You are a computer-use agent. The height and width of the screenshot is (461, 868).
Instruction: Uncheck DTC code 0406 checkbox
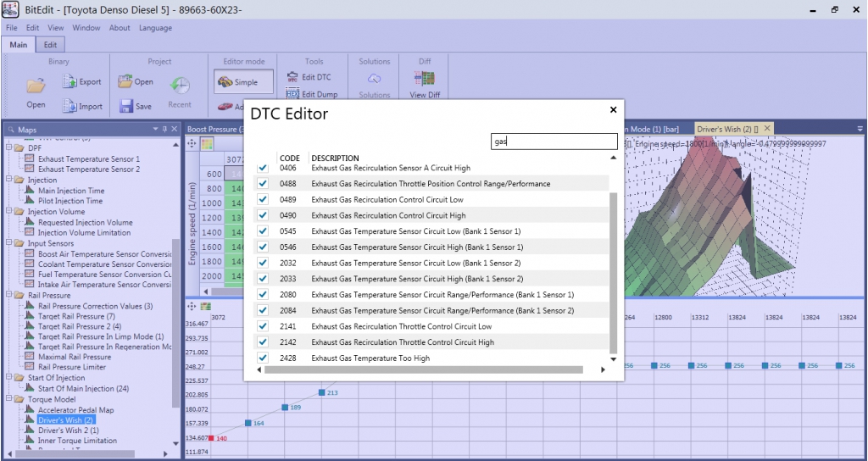point(263,168)
